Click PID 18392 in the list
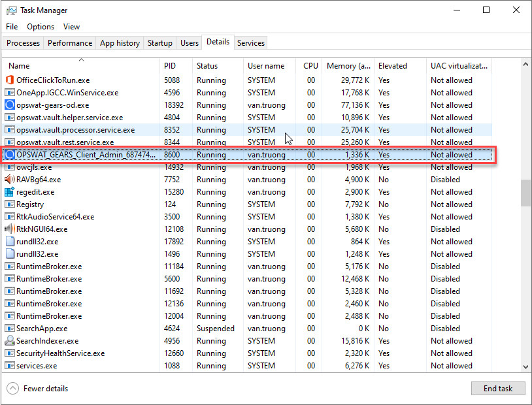The height and width of the screenshot is (405, 532). coord(174,105)
